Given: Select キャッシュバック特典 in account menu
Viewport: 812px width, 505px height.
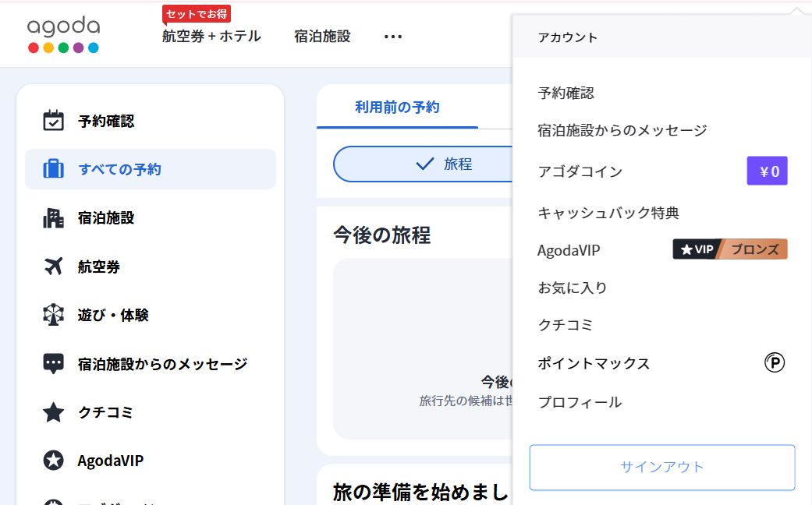Looking at the screenshot, I should click(x=608, y=213).
